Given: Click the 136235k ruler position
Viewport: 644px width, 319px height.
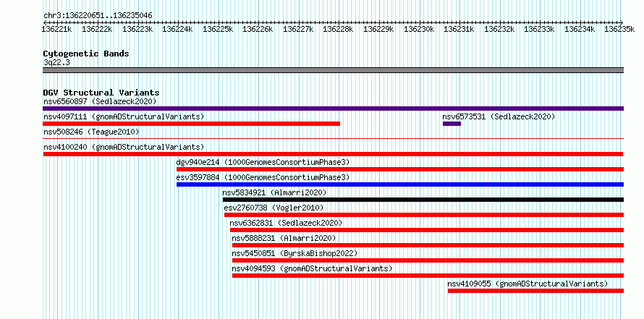Looking at the screenshot, I should click(x=619, y=29).
